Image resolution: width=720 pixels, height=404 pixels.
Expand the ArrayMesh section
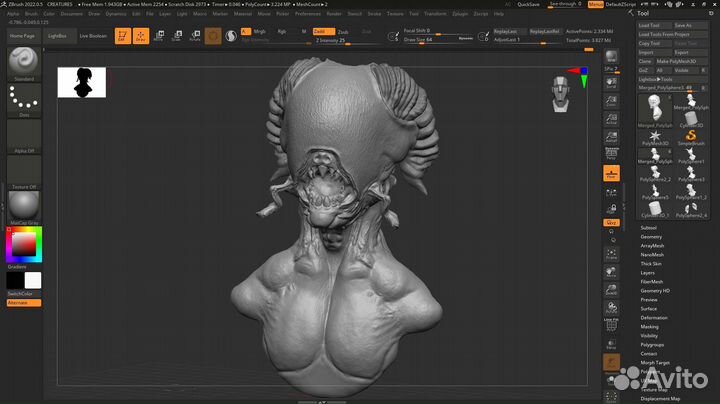pyautogui.click(x=652, y=246)
